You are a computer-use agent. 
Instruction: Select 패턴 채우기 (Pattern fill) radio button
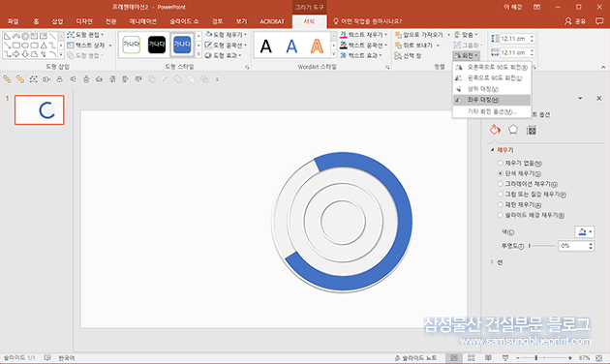[x=501, y=204]
